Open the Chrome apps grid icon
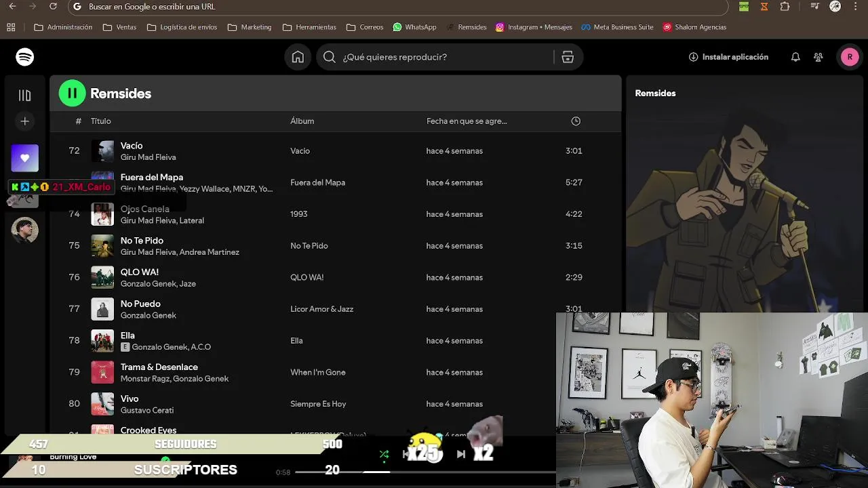868x488 pixels. (11, 27)
